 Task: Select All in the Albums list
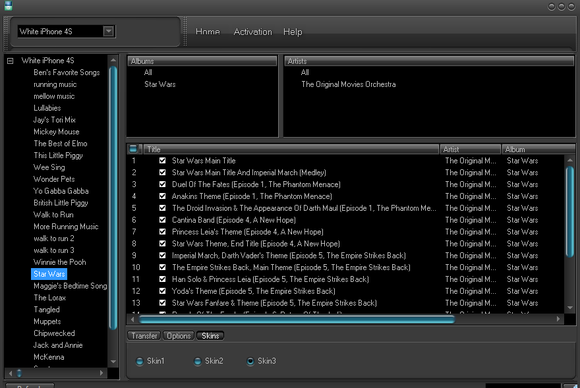148,72
